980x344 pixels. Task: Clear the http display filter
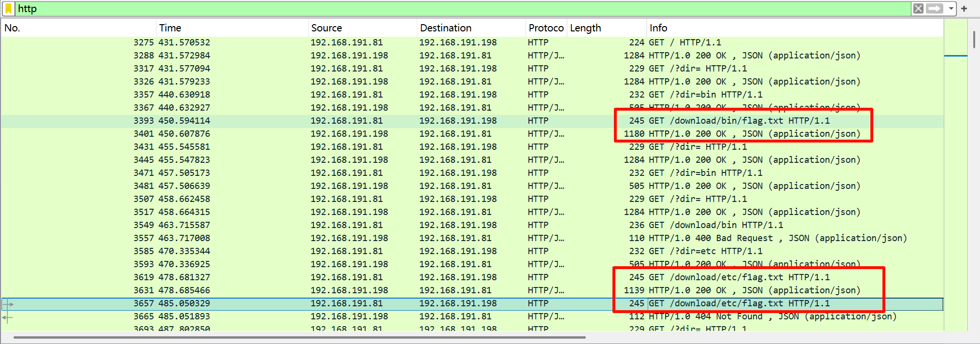[x=918, y=9]
